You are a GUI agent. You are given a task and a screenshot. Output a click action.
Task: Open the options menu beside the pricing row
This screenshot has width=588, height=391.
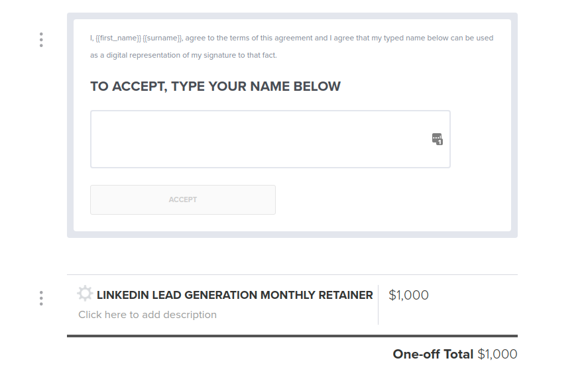[x=41, y=298]
